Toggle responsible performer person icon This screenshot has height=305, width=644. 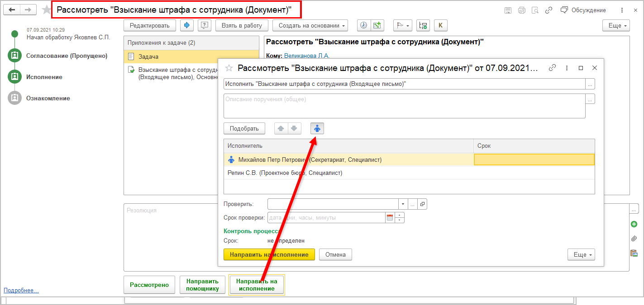click(317, 128)
